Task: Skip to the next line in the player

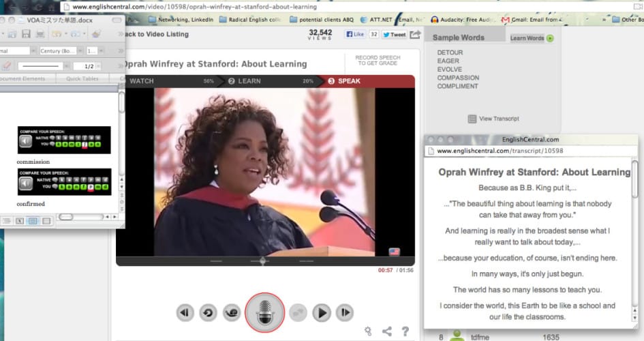Action: [x=345, y=313]
